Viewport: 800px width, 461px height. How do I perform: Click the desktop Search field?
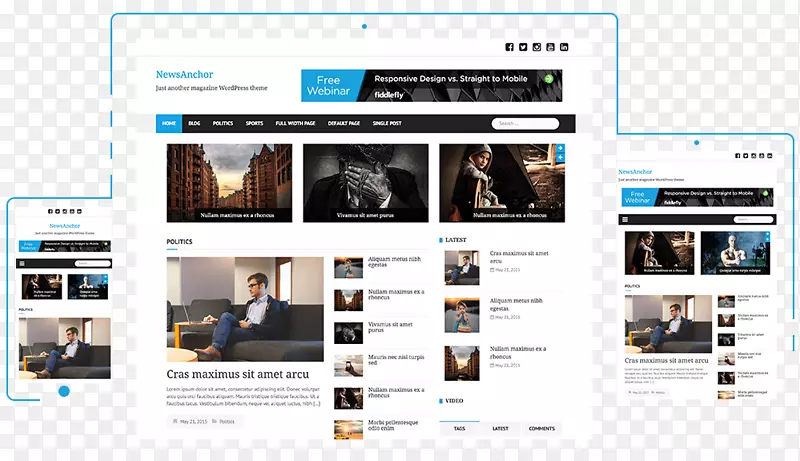pos(525,123)
